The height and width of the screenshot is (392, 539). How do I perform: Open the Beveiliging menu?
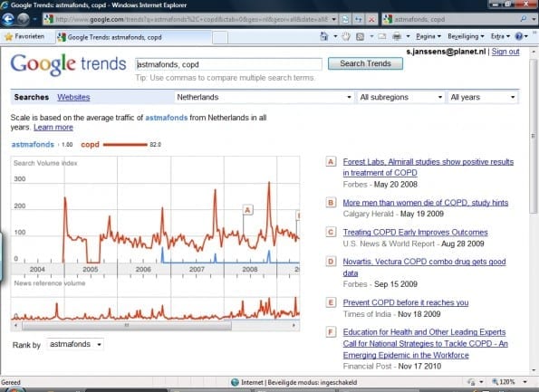pos(466,36)
